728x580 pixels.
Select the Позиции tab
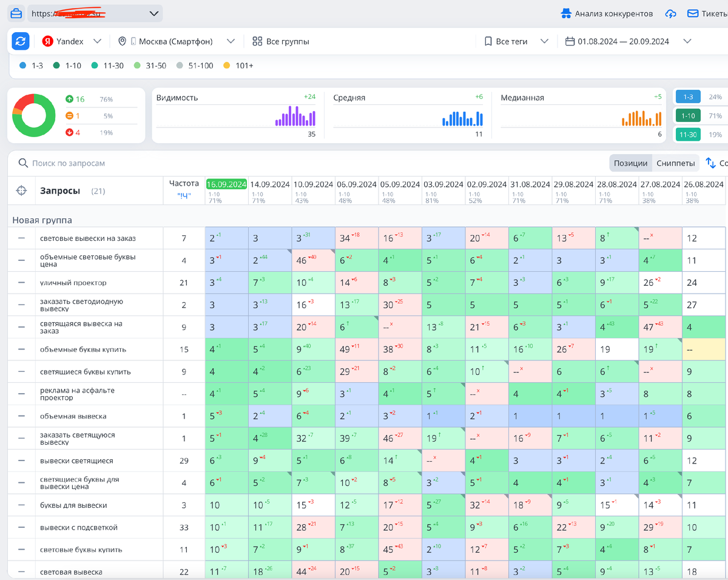pyautogui.click(x=631, y=163)
